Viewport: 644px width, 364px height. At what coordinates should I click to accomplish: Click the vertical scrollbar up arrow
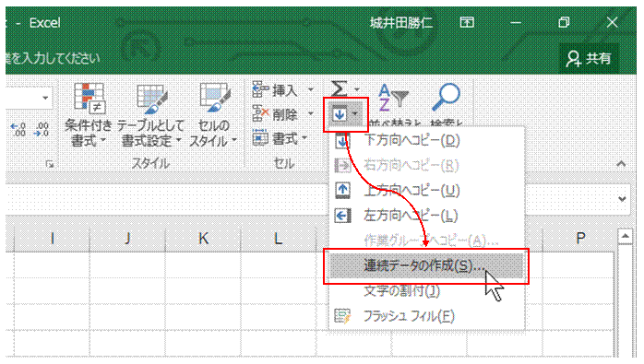pos(625,236)
